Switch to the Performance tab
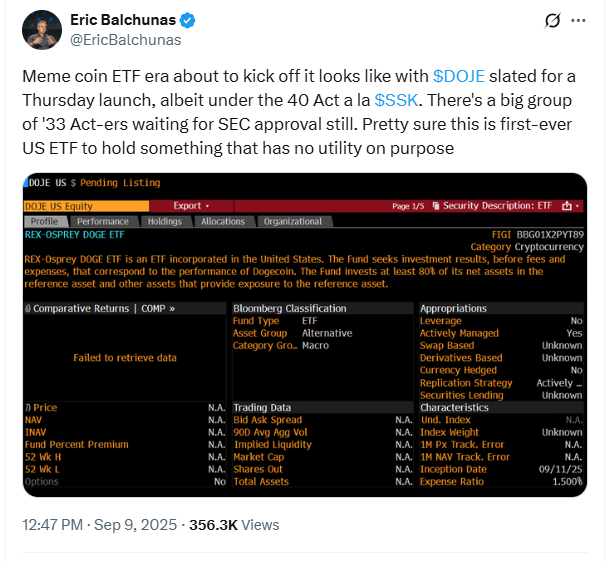 pyautogui.click(x=103, y=221)
